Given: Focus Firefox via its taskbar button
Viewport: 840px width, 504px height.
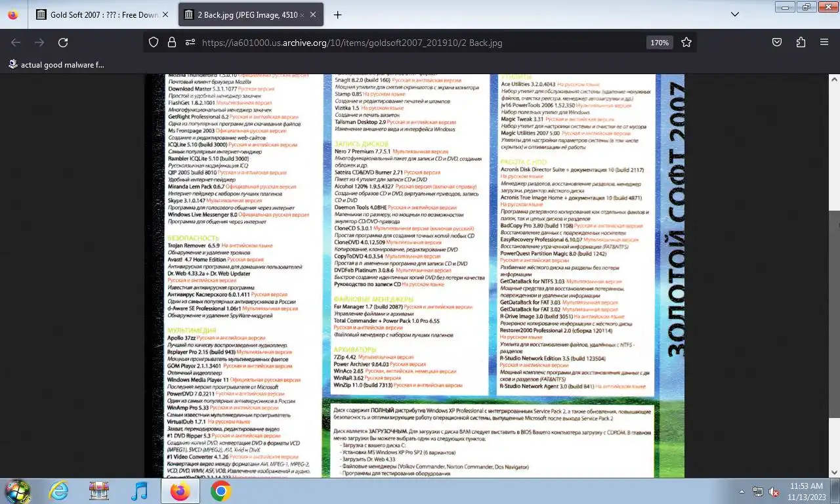Looking at the screenshot, I should [x=179, y=491].
